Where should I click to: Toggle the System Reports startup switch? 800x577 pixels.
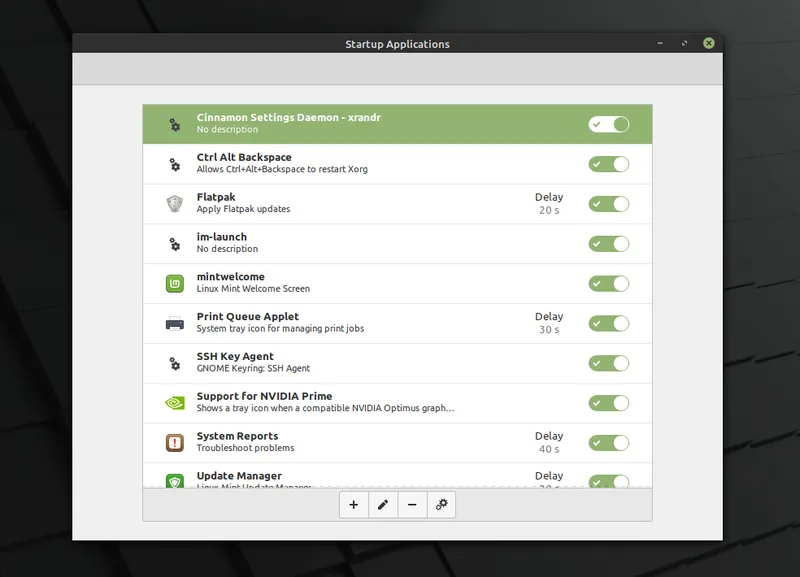tap(609, 442)
